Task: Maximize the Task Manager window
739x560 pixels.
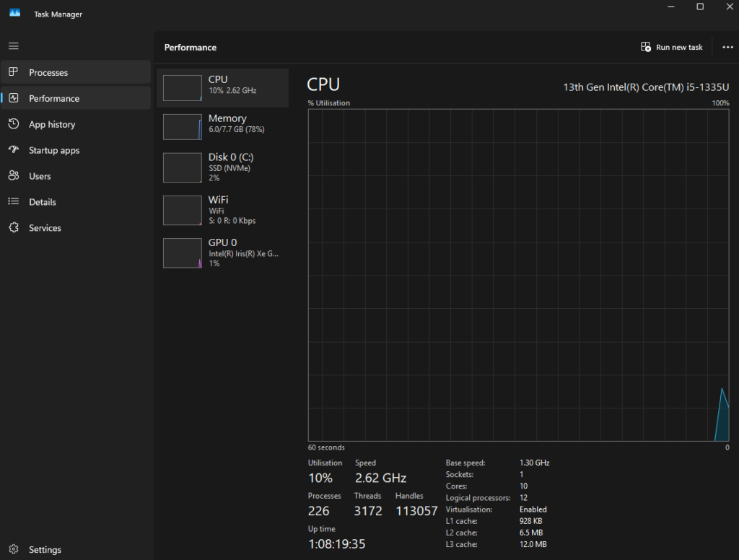Action: [x=700, y=6]
